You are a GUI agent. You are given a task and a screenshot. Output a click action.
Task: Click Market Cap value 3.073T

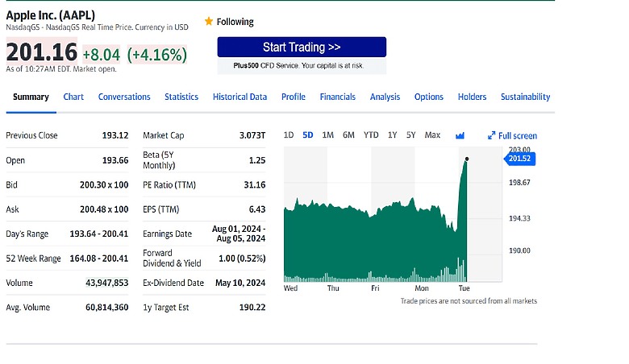252,135
